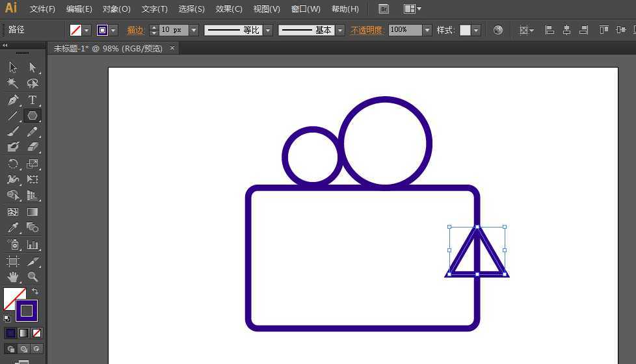This screenshot has width=636, height=364.
Task: Set paint mode to None
Action: pyautogui.click(x=36, y=333)
